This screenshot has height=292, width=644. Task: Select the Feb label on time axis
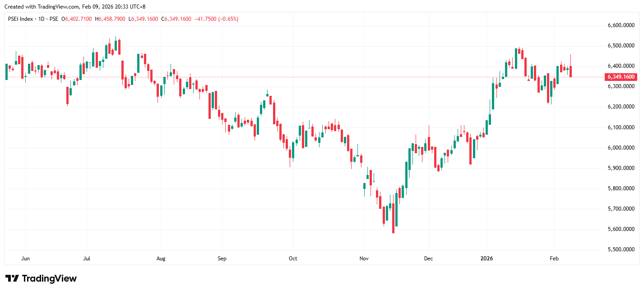point(554,259)
